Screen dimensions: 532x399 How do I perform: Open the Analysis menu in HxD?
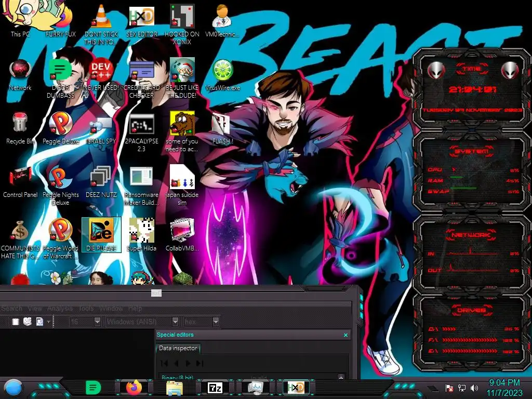coord(60,309)
